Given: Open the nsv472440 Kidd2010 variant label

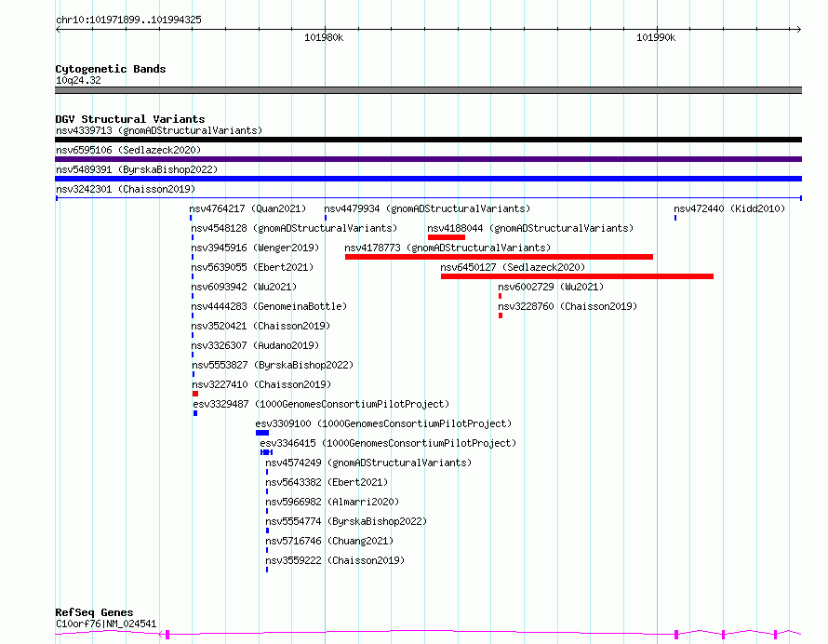Looking at the screenshot, I should coord(729,208).
